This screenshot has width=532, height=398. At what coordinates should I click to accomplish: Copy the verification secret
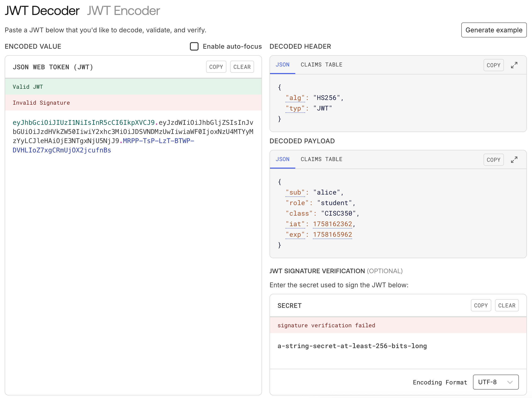point(481,305)
